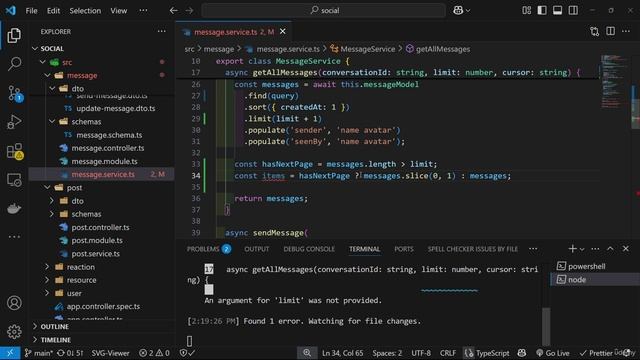Open the Extensions view
Screen dimensions: 640x360
[14, 151]
